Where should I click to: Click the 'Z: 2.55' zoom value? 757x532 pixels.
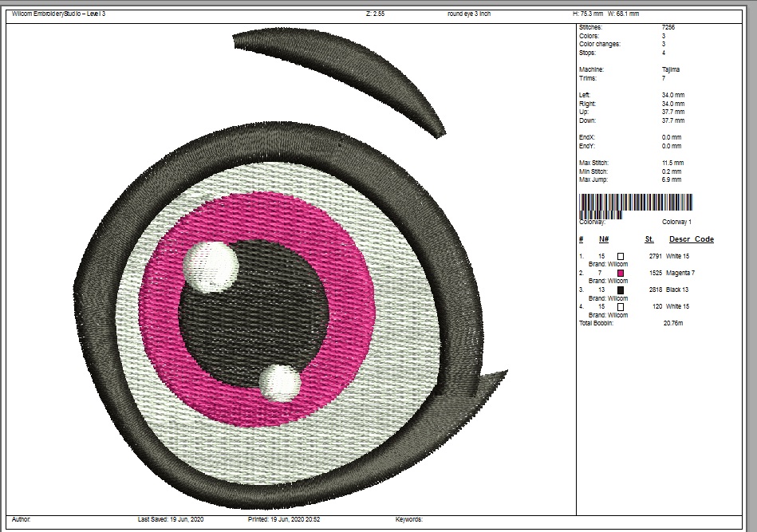375,14
